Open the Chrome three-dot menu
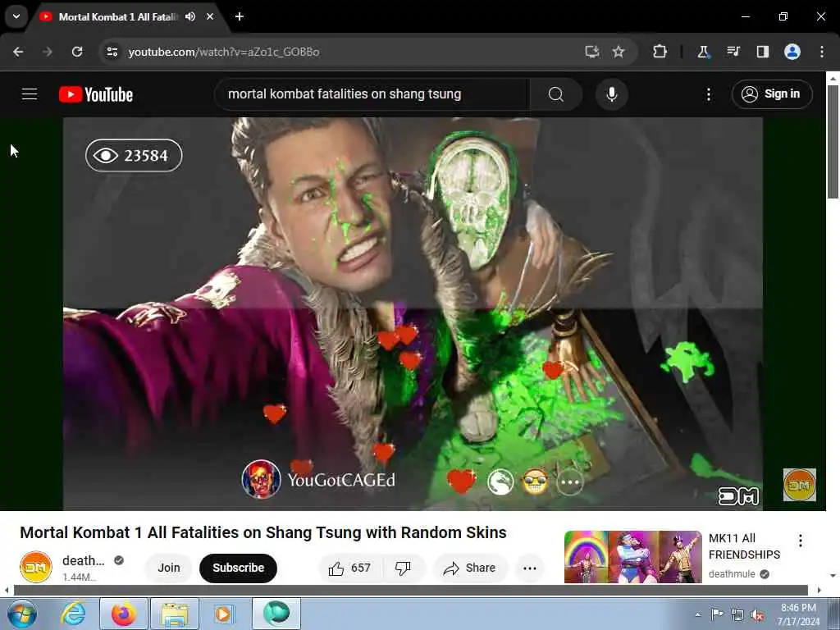 (x=822, y=52)
